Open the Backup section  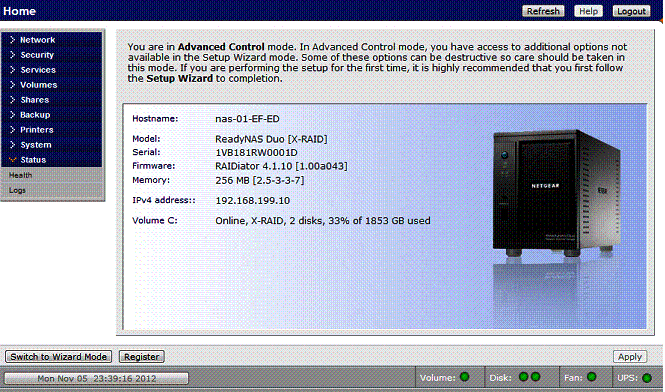coord(35,115)
